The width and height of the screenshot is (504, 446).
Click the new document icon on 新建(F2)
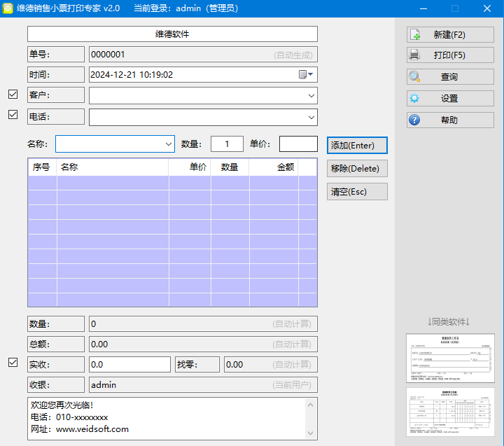point(415,34)
